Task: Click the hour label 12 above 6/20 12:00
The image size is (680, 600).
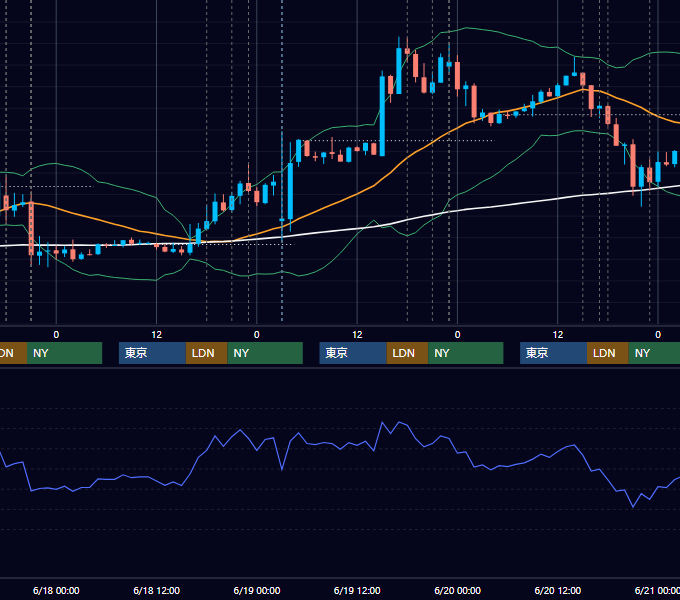Action: (x=558, y=335)
